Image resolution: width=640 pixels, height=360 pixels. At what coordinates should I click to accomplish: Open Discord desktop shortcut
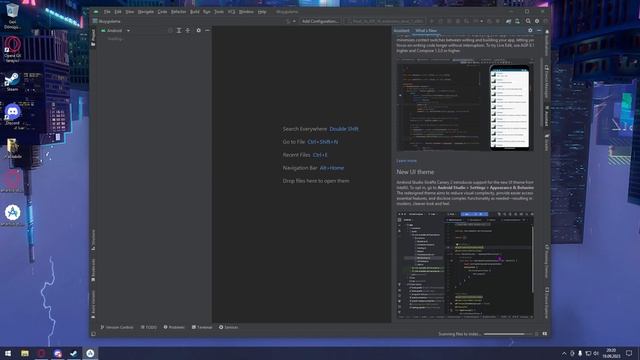point(12,116)
